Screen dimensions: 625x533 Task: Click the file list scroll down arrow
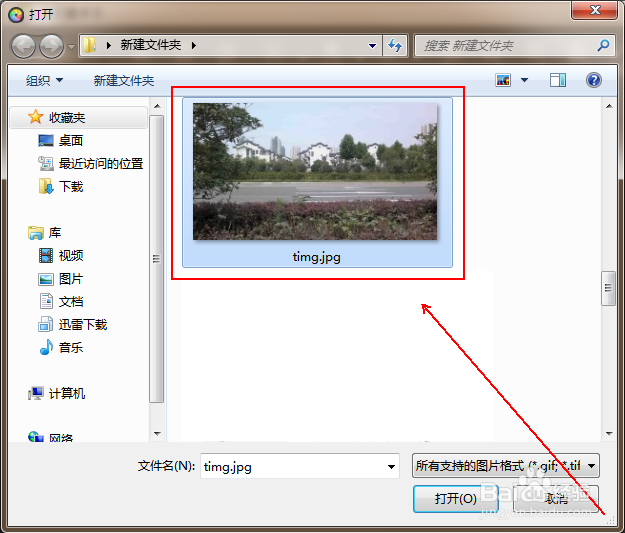[609, 433]
